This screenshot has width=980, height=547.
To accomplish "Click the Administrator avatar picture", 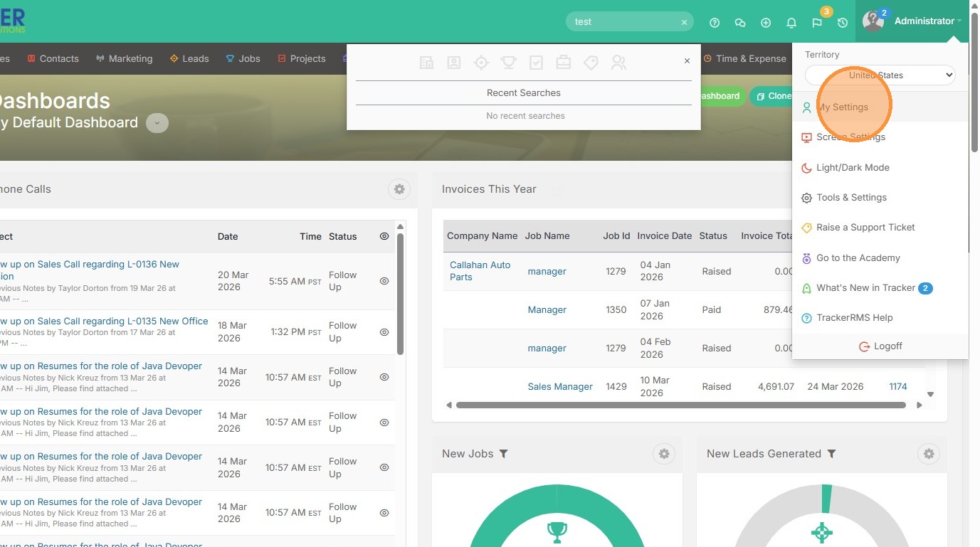I will tap(873, 21).
